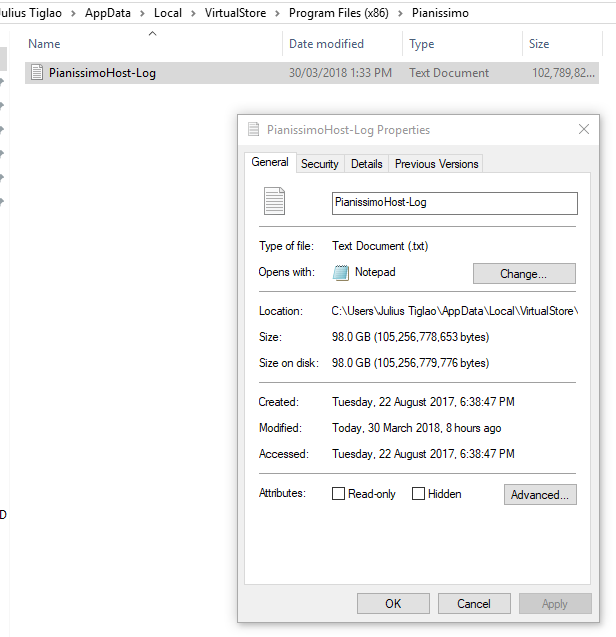616x637 pixels.
Task: Navigate to AppData in breadcrumb
Action: point(108,13)
